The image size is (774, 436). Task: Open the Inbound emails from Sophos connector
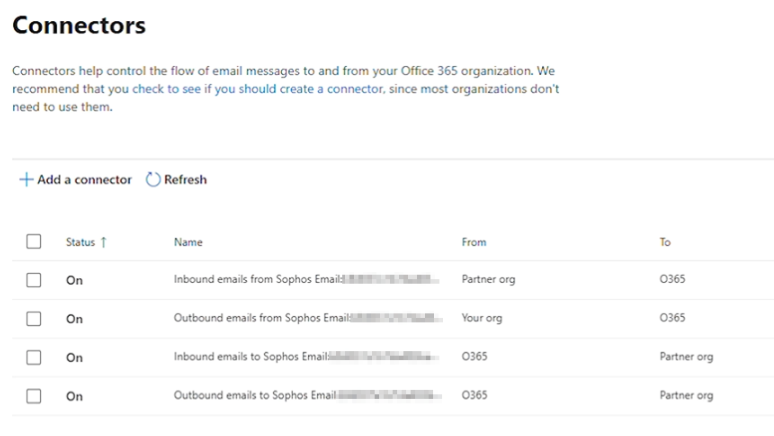coord(258,280)
